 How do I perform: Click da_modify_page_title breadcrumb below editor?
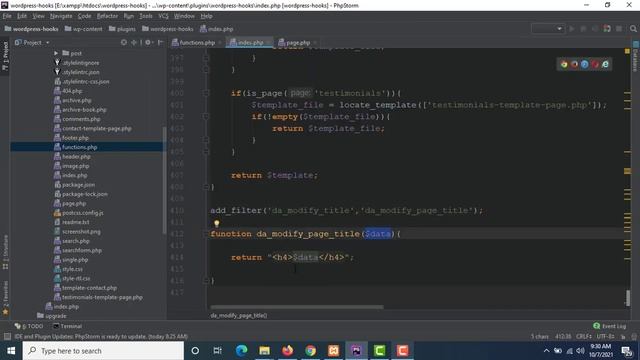click(239, 316)
